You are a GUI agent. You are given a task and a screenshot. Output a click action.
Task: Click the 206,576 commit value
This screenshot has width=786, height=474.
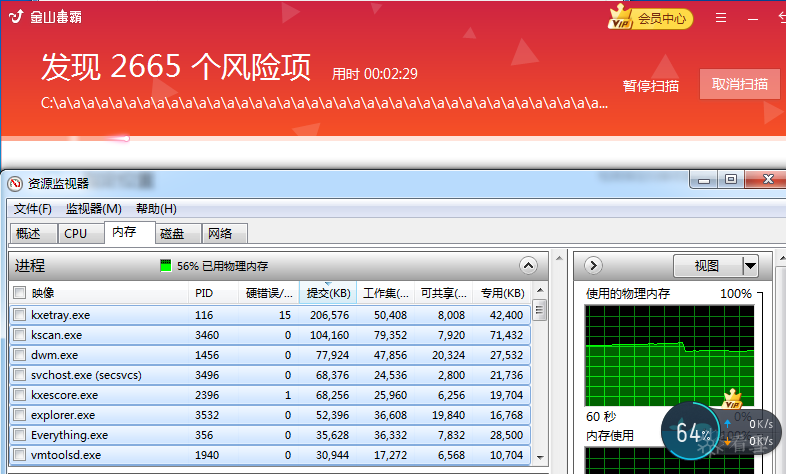(x=329, y=315)
